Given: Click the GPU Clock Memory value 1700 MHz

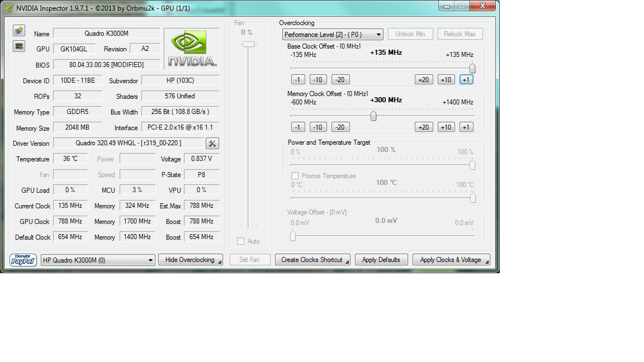Looking at the screenshot, I should (x=137, y=221).
